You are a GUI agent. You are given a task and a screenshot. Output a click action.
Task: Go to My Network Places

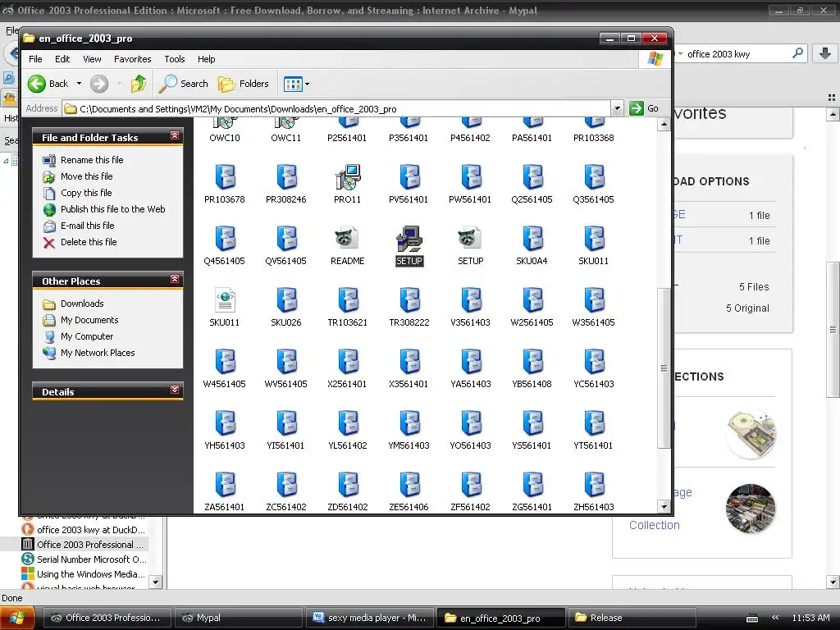98,353
